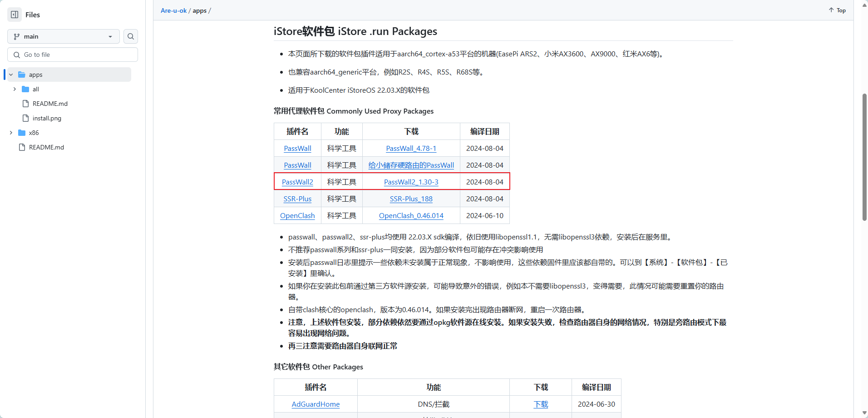Open the Are-u-ok breadcrumb link
The height and width of the screenshot is (418, 868).
pyautogui.click(x=173, y=10)
